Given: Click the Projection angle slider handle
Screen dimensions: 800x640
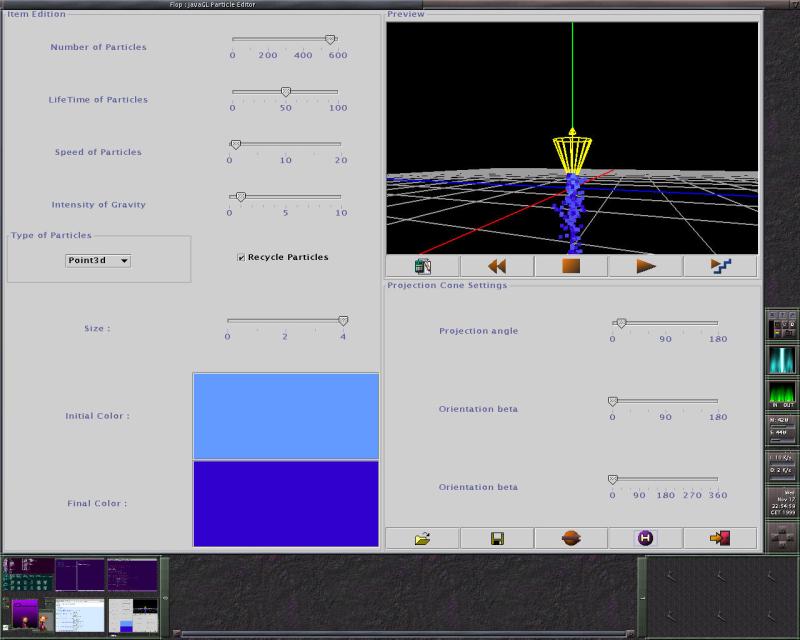Looking at the screenshot, I should tap(621, 323).
